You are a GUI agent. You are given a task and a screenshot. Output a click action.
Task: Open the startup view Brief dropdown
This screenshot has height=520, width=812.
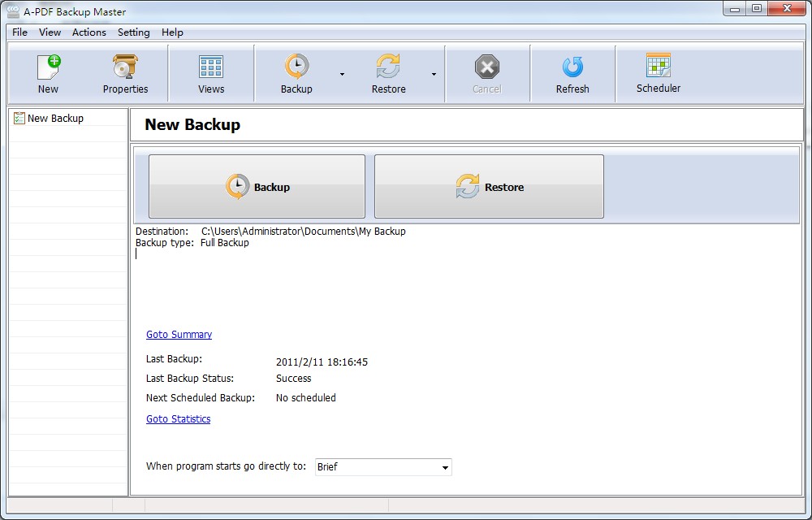pyautogui.click(x=444, y=467)
